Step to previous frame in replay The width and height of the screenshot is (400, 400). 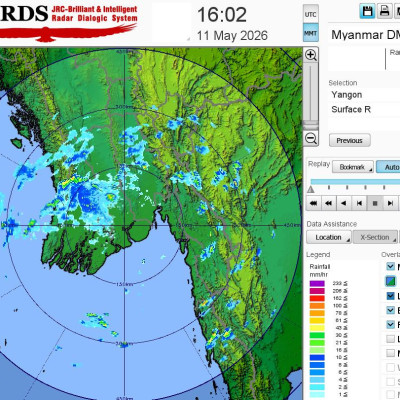pyautogui.click(x=359, y=203)
